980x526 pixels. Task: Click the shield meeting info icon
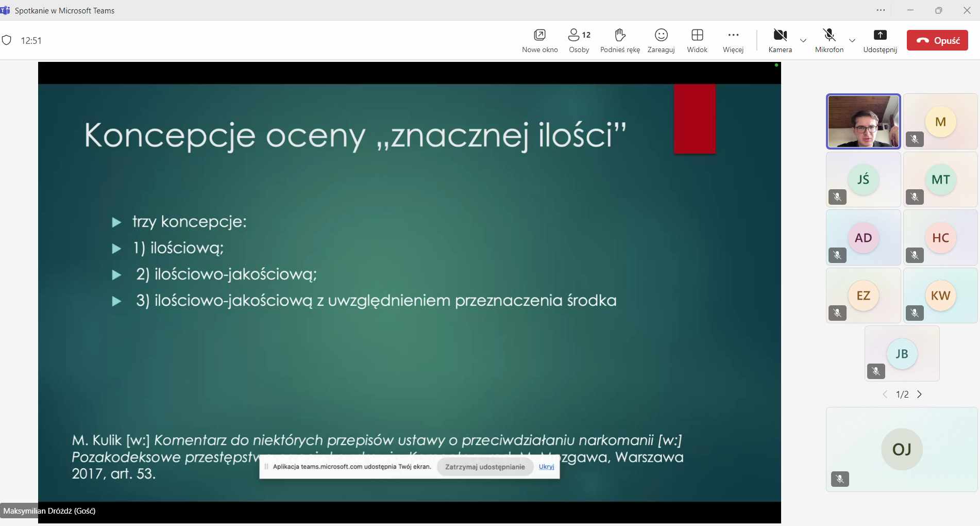(7, 40)
